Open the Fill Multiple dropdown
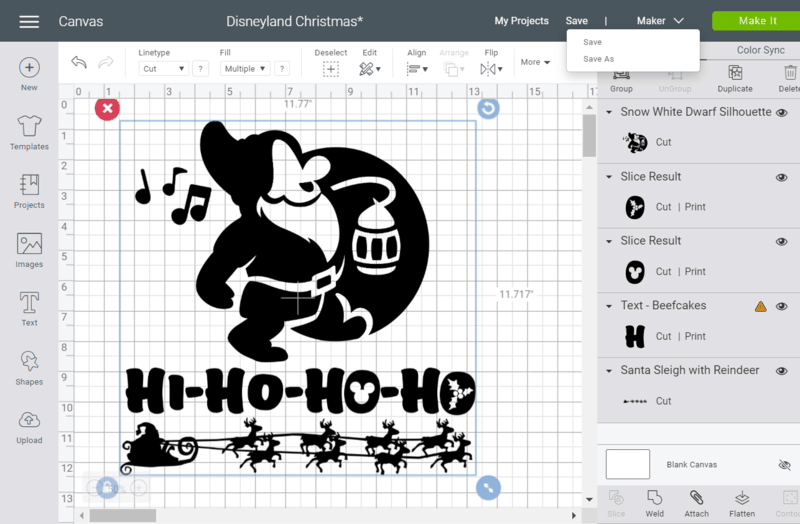 point(244,69)
